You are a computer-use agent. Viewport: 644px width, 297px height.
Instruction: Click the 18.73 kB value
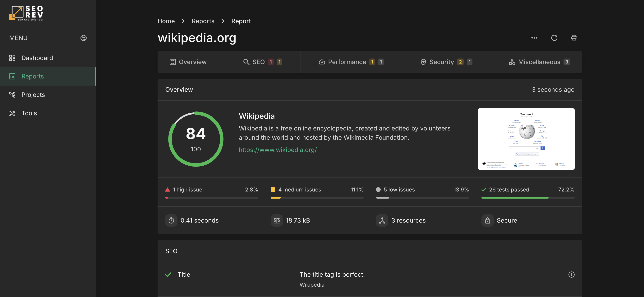298,220
